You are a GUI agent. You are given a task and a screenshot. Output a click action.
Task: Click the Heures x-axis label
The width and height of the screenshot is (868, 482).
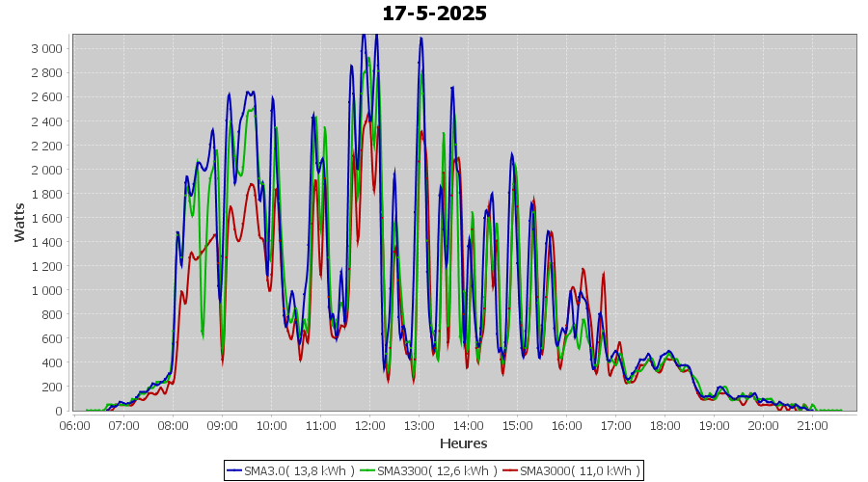463,443
